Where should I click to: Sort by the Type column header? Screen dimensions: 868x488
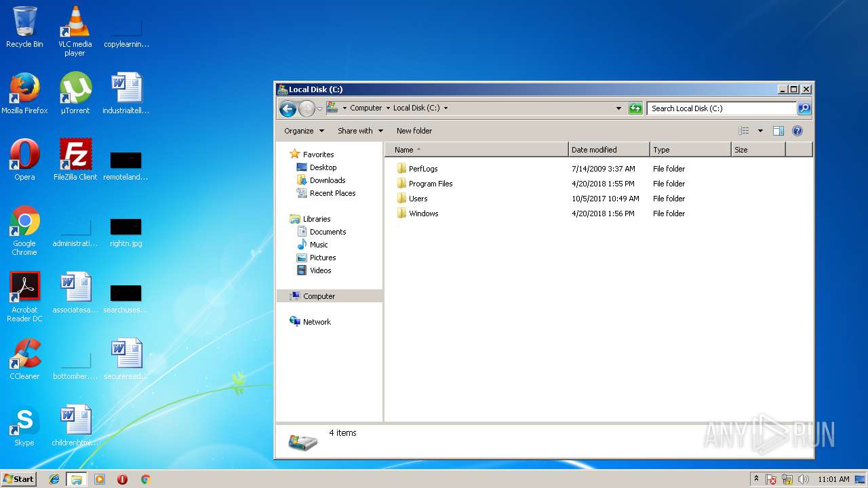[690, 150]
